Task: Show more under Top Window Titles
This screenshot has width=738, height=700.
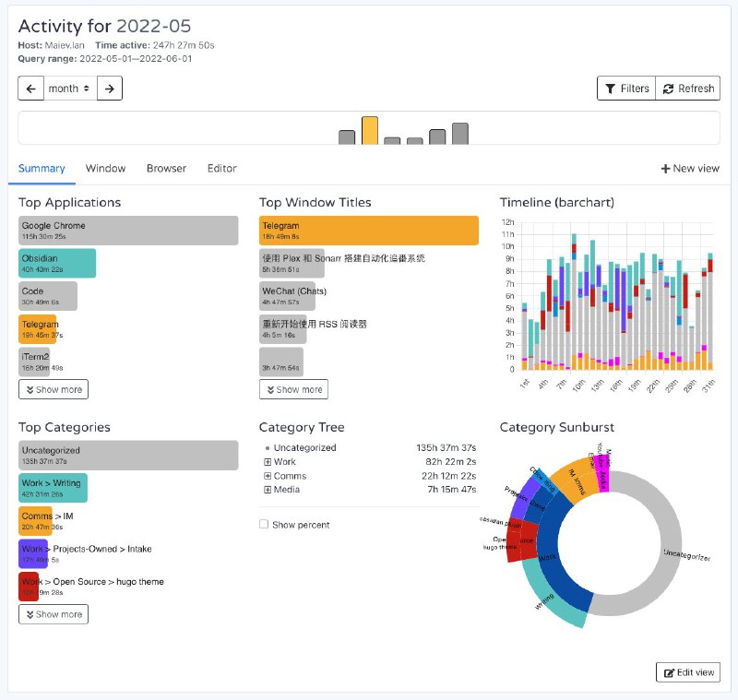Action: (293, 389)
